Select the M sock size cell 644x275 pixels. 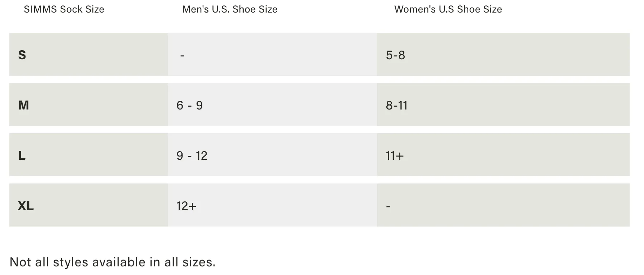click(88, 104)
